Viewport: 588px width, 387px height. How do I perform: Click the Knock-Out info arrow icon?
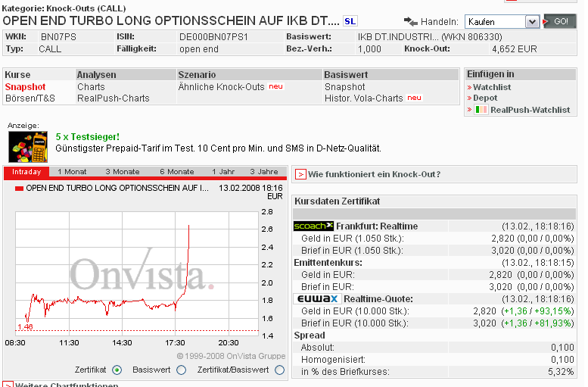(300, 174)
